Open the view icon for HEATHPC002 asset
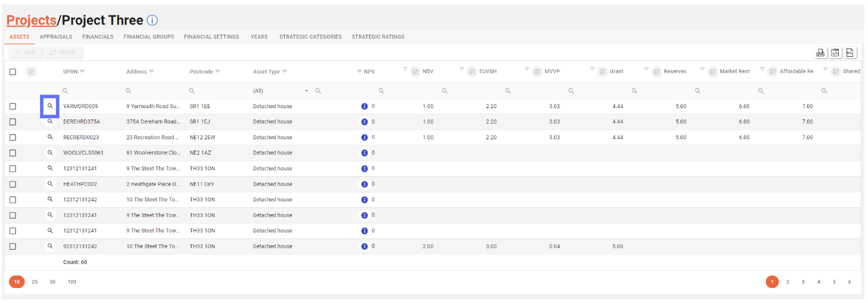The height and width of the screenshot is (303, 868). pos(50,184)
